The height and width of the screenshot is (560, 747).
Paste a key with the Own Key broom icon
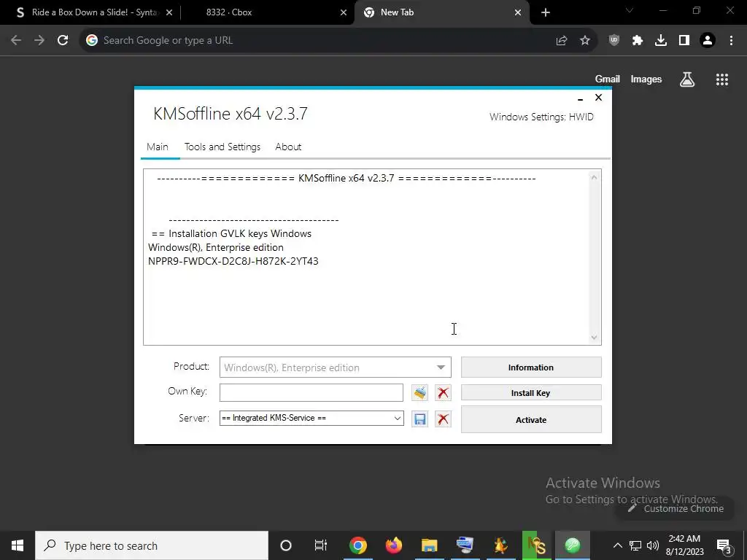coord(419,393)
